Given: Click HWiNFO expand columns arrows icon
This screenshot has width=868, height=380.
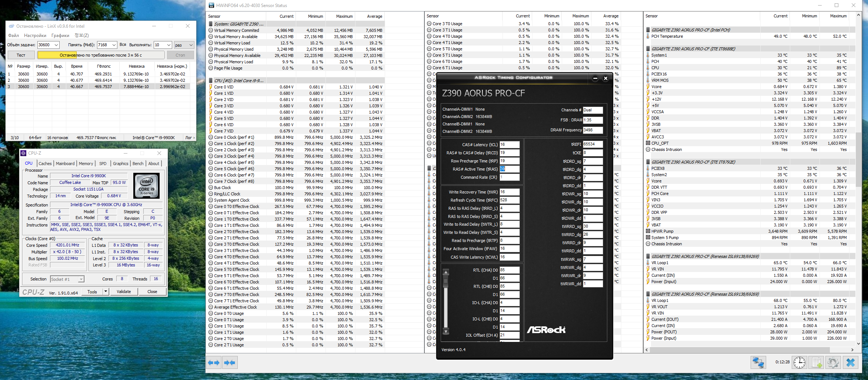Looking at the screenshot, I should [214, 363].
